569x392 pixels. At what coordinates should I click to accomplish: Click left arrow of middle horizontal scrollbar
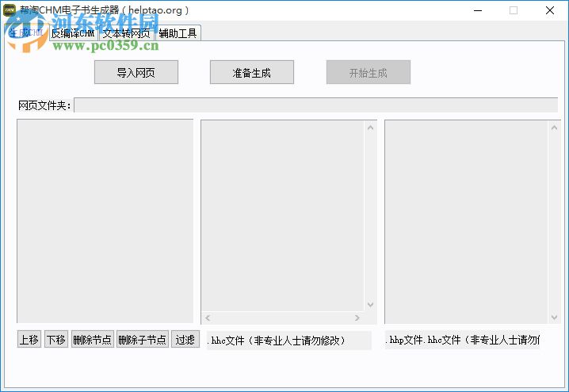point(208,318)
